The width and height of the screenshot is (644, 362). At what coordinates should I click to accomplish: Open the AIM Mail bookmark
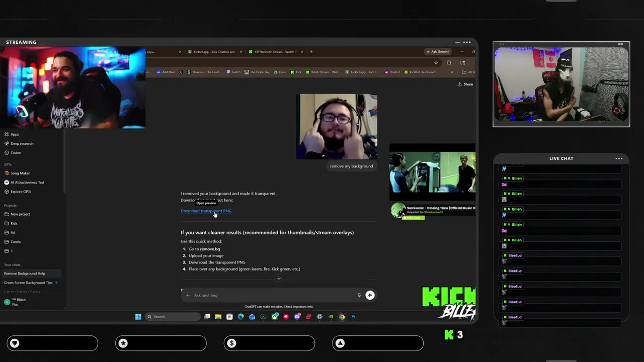click(x=166, y=72)
